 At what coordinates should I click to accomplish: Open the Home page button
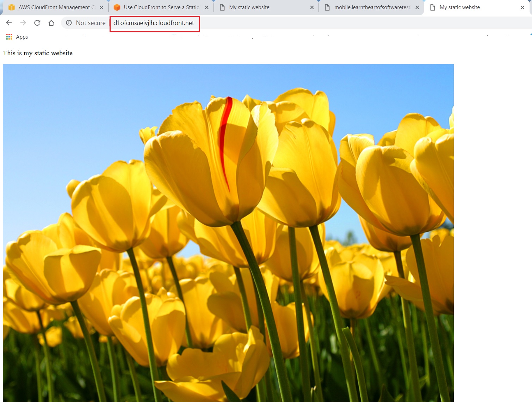coord(51,23)
